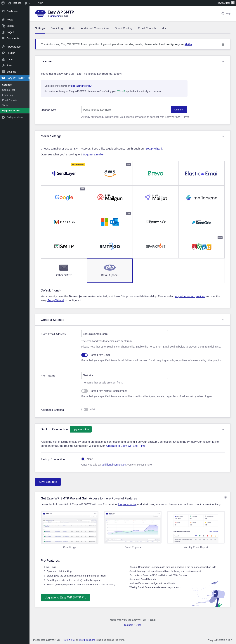
Task: Choose the Microsoft Outlook mailer
Action: click(110, 222)
